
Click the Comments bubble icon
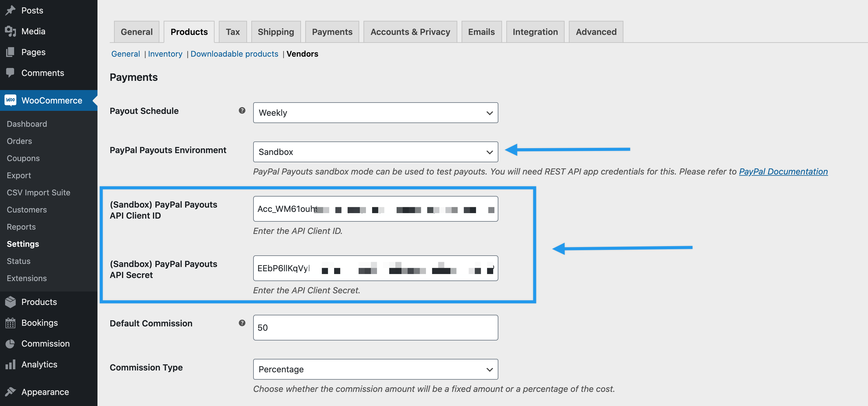pyautogui.click(x=10, y=73)
